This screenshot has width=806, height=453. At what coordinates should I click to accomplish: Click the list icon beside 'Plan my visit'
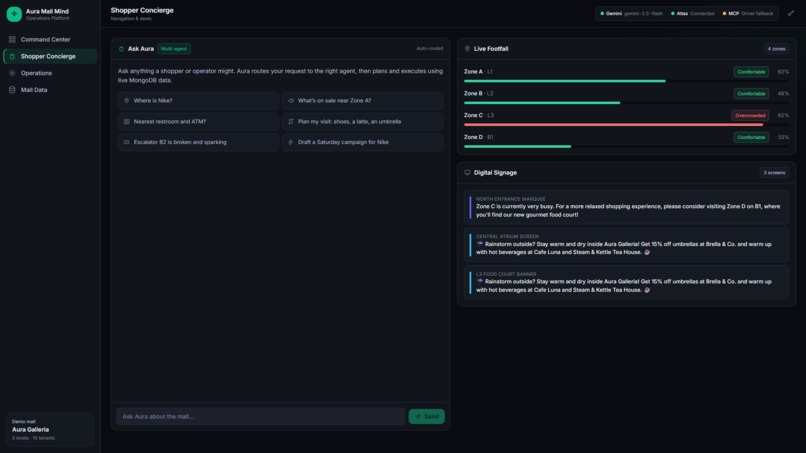tap(291, 121)
